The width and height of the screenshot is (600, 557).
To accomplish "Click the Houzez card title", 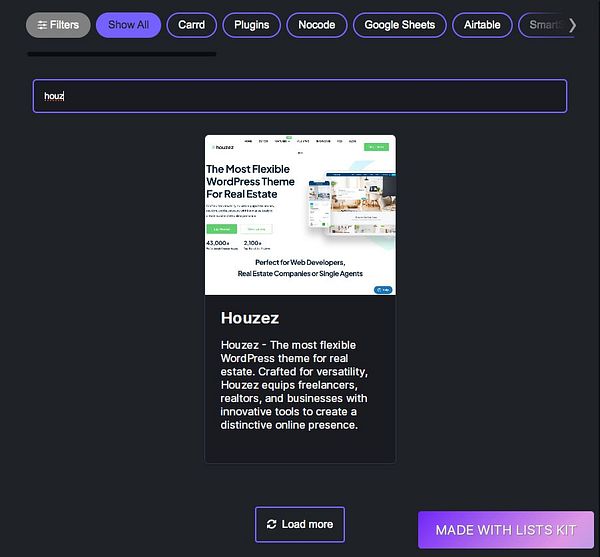I will [x=250, y=318].
